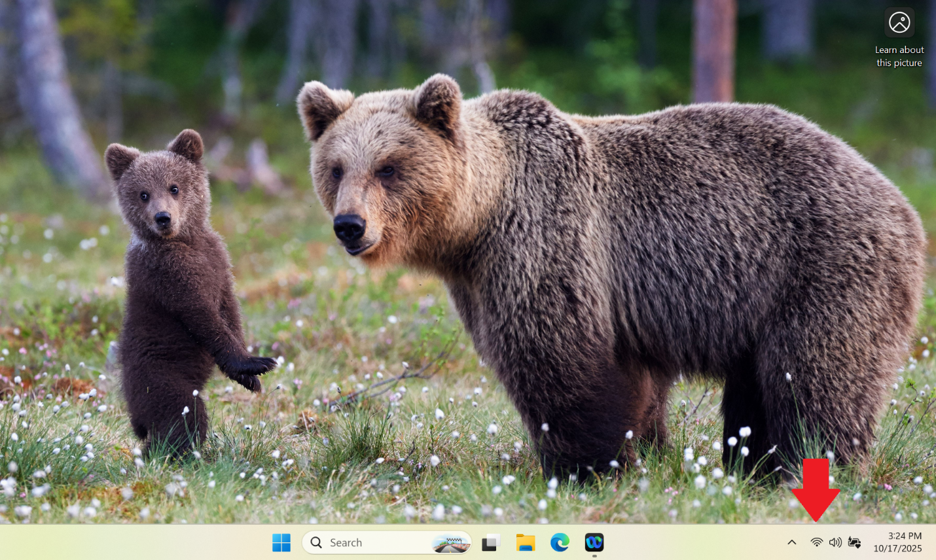Click the speaker volume icon
Viewport: 936px width, 560px height.
[x=835, y=542]
